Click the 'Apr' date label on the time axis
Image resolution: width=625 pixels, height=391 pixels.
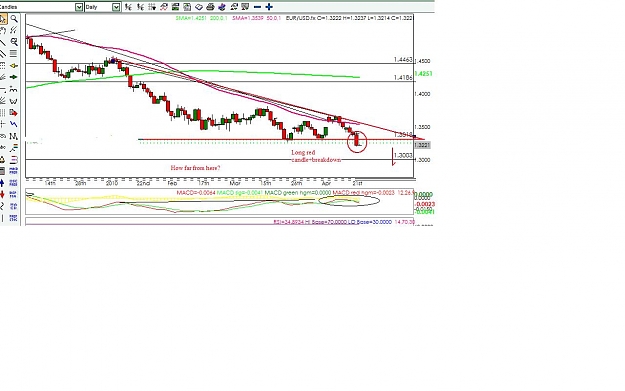326,183
